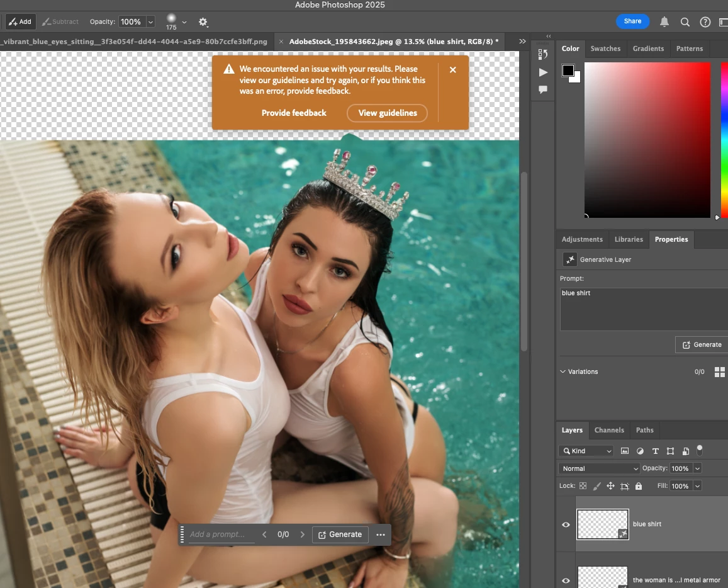Click the blue Share button
This screenshot has width=728, height=588.
click(x=632, y=21)
